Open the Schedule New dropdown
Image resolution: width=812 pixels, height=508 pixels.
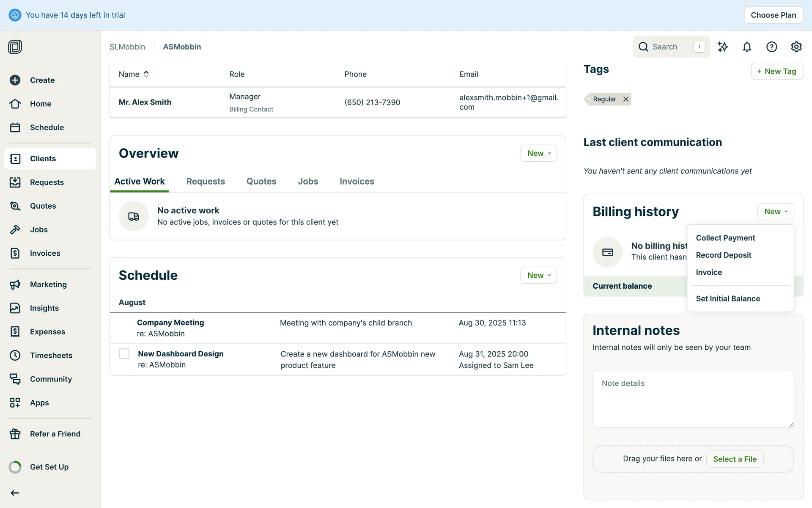click(x=538, y=275)
